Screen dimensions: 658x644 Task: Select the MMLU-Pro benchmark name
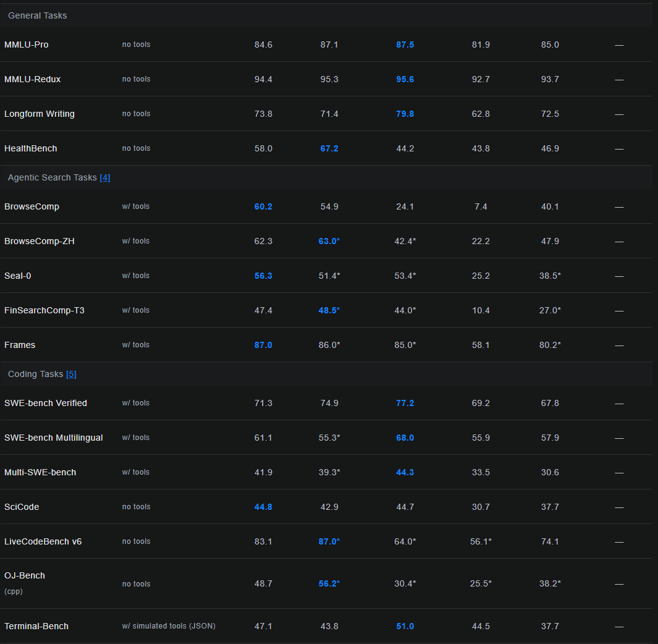click(26, 44)
